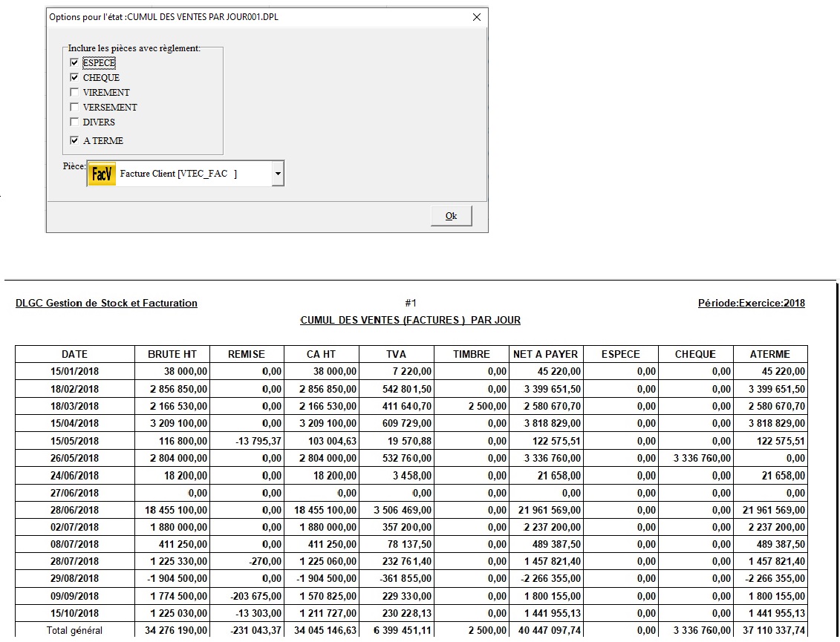Viewport: 840px width, 642px height.
Task: Select Facture Client [VTEC_FAC] combo text
Action: (178, 174)
